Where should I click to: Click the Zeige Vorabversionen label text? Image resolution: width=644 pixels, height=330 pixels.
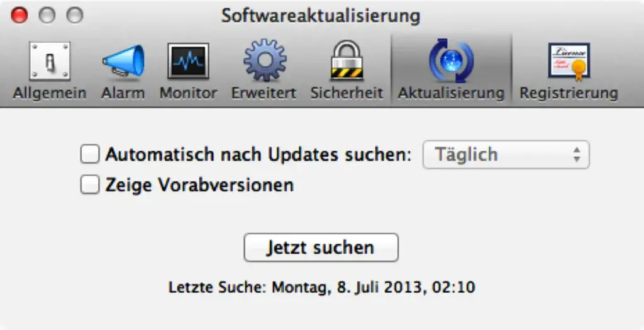199,185
